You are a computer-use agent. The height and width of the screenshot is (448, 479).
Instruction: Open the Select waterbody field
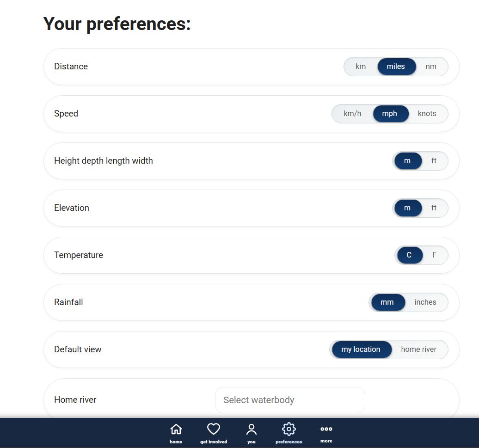click(x=290, y=400)
